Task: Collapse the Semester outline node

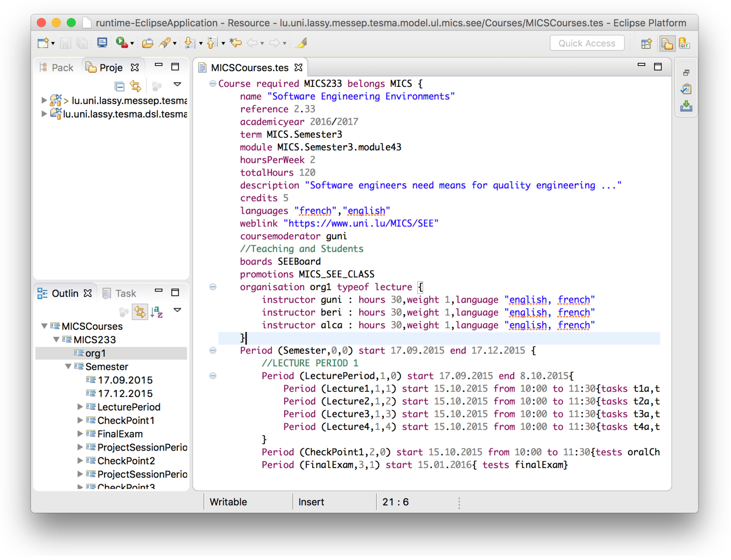Action: click(x=68, y=366)
